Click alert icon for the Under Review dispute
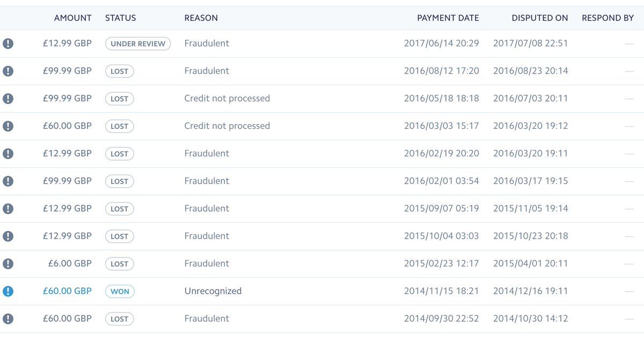This screenshot has width=644, height=339. [8, 44]
